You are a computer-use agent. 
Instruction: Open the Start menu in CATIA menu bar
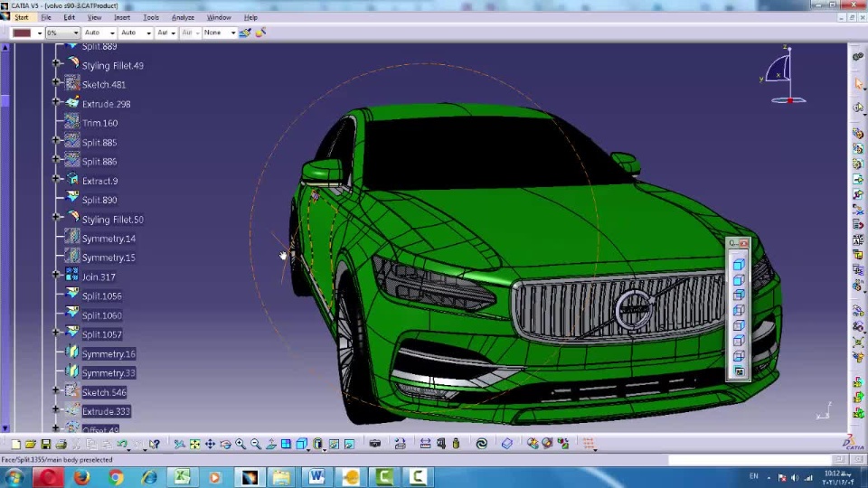tap(22, 18)
